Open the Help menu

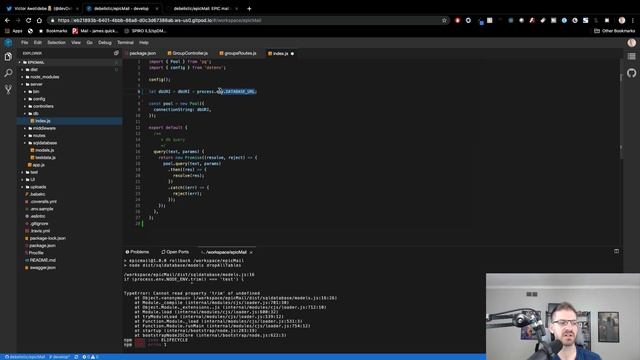tap(144, 42)
